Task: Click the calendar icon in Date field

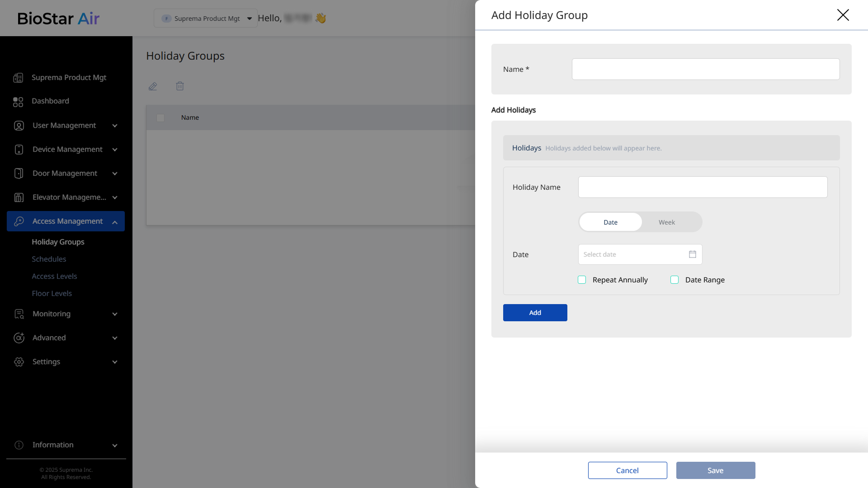Action: click(x=692, y=254)
